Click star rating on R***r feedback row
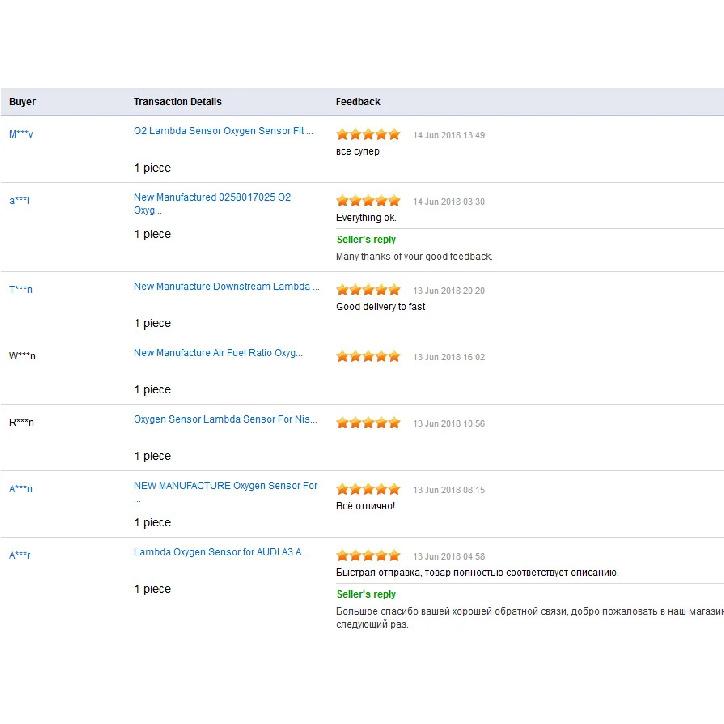724x724 pixels. click(x=368, y=422)
